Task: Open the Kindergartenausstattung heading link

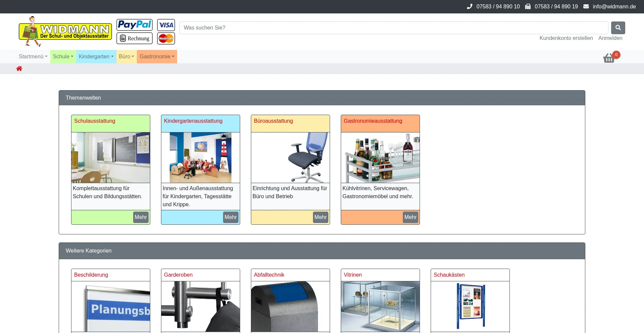Action: [193, 121]
